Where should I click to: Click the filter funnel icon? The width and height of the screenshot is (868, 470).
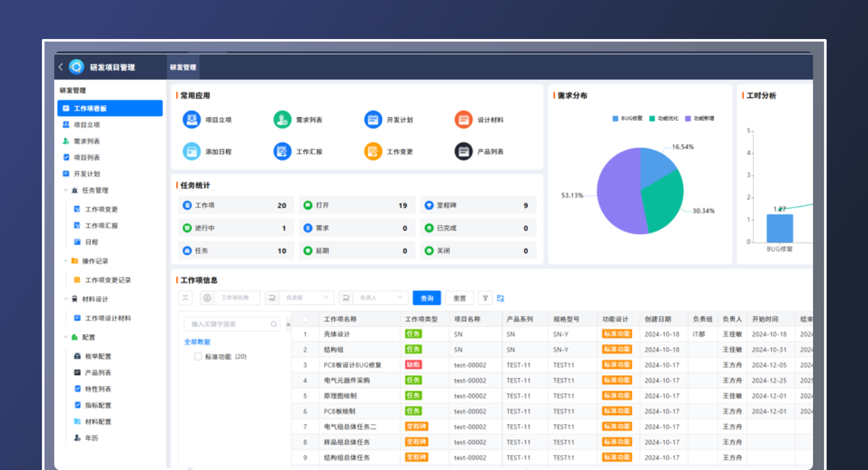[x=485, y=298]
